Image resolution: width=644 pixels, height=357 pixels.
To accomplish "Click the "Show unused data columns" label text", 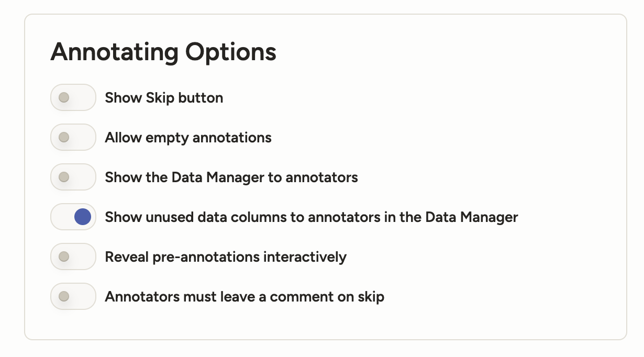I will [312, 217].
